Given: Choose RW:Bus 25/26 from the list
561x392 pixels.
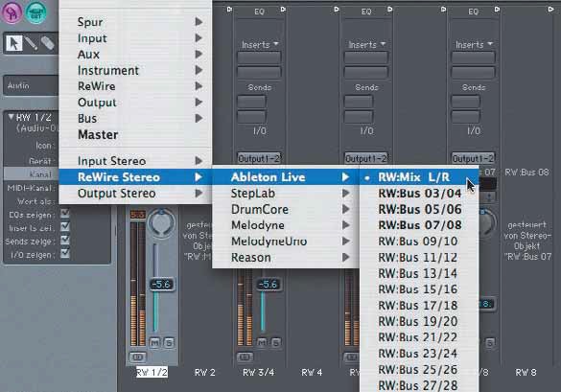Looking at the screenshot, I should 419,369.
